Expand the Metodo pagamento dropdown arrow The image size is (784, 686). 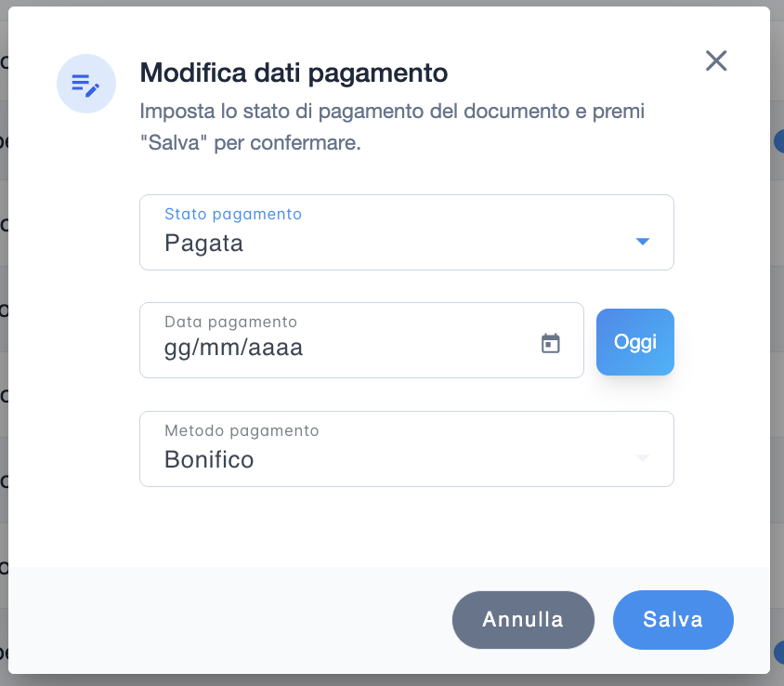642,458
